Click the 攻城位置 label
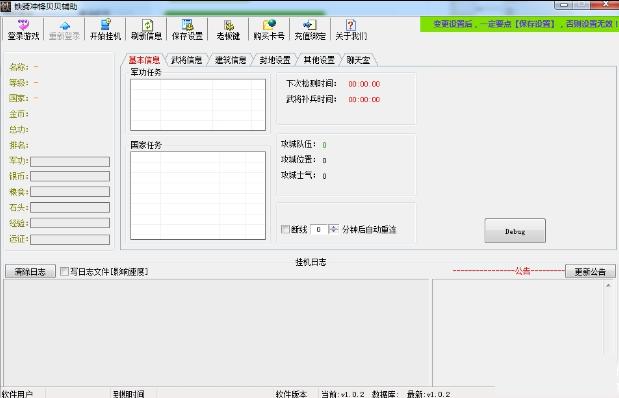Image resolution: width=619 pixels, height=398 pixels. point(298,160)
